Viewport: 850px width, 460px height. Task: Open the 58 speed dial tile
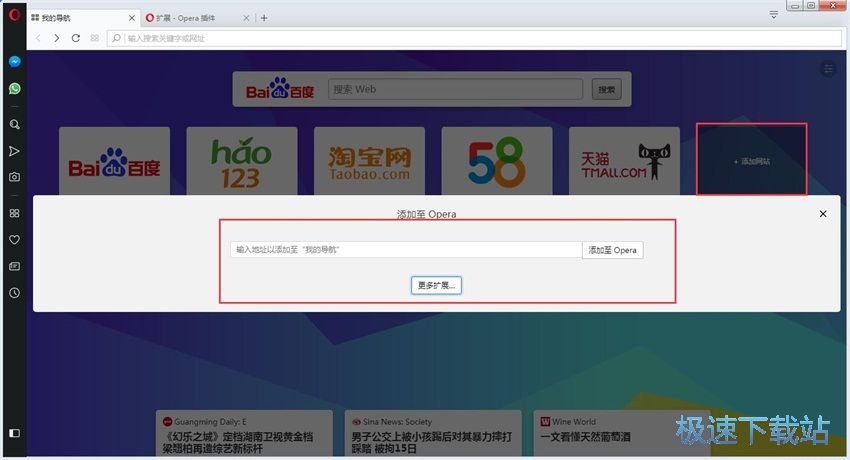point(497,161)
